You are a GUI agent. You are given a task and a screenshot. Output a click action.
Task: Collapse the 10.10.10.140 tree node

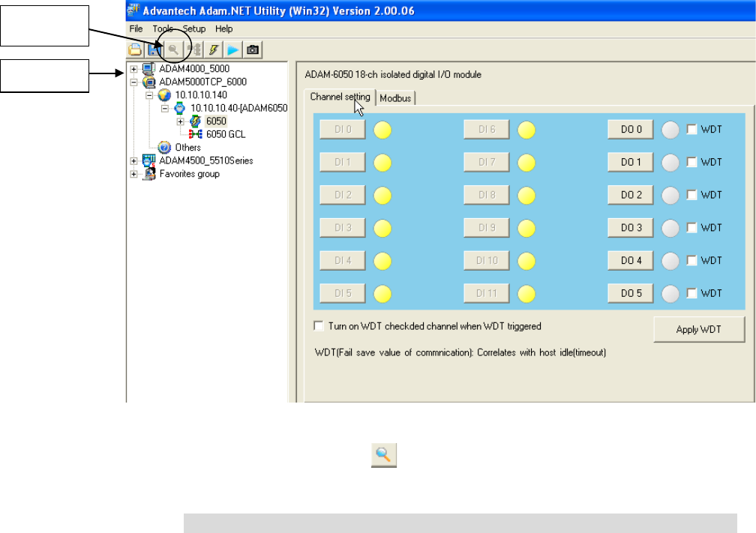(149, 95)
